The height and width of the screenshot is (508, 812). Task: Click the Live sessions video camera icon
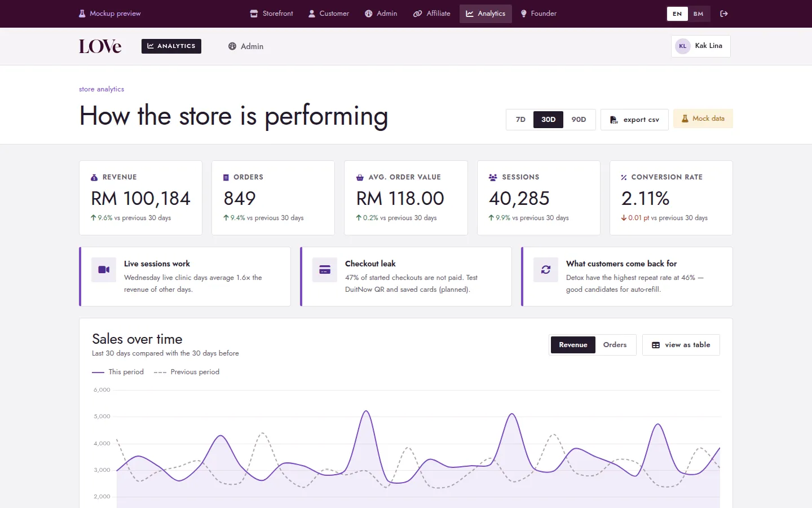104,270
